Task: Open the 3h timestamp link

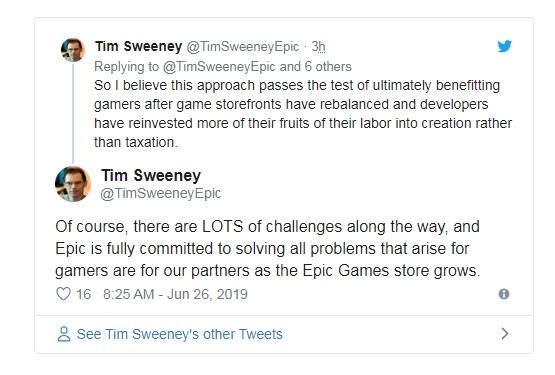Action: tap(318, 47)
